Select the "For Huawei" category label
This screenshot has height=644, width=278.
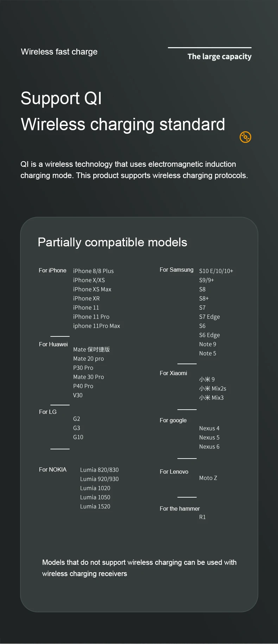(x=53, y=344)
